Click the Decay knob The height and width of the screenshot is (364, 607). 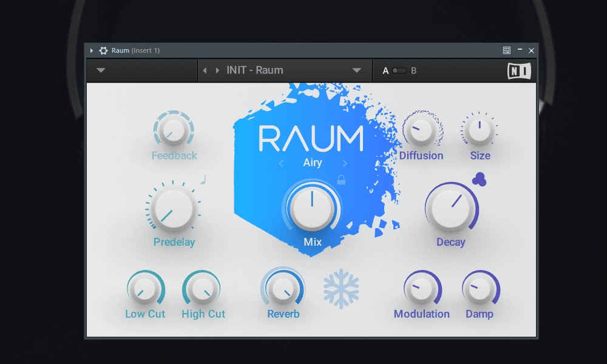tap(452, 209)
